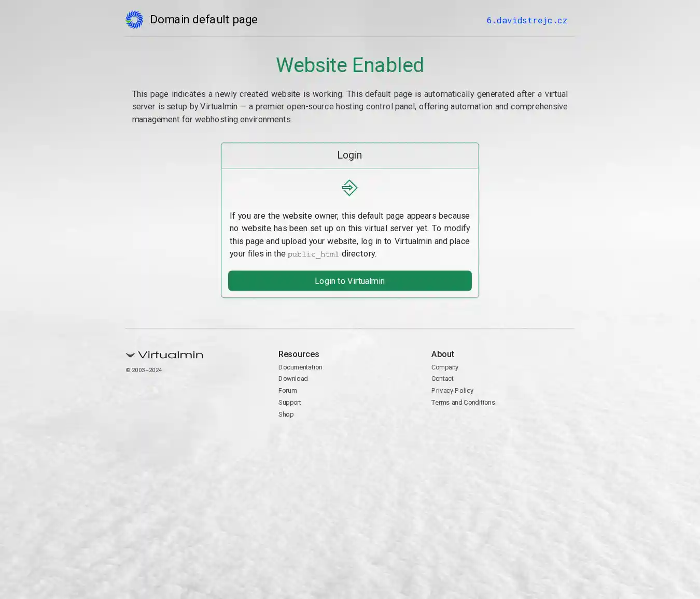Screen dimensions: 700x599
Task: Open Terms and Conditions link
Action: tap(463, 403)
